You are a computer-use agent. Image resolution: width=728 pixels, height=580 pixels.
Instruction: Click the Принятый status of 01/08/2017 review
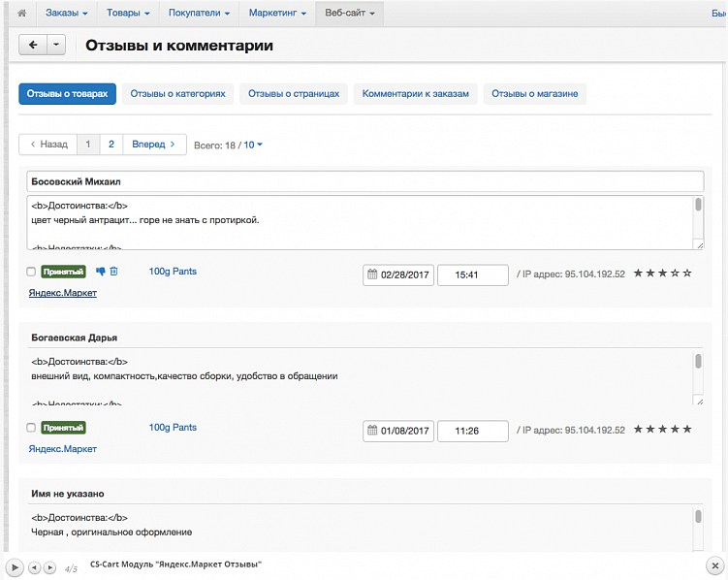click(64, 428)
